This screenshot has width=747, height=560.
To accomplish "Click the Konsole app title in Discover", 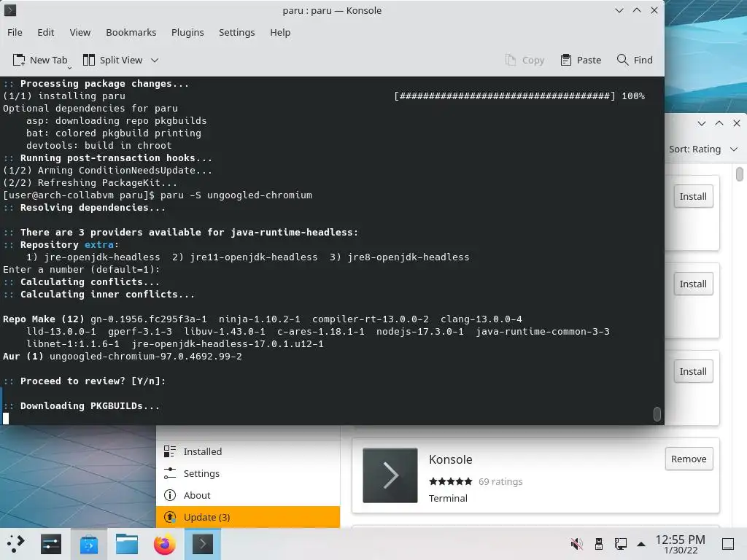I will (x=450, y=459).
